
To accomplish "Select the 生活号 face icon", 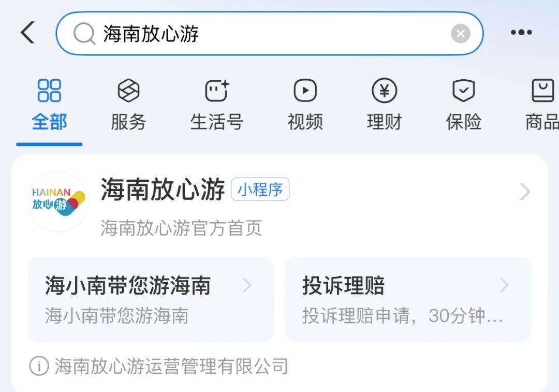I will [217, 91].
